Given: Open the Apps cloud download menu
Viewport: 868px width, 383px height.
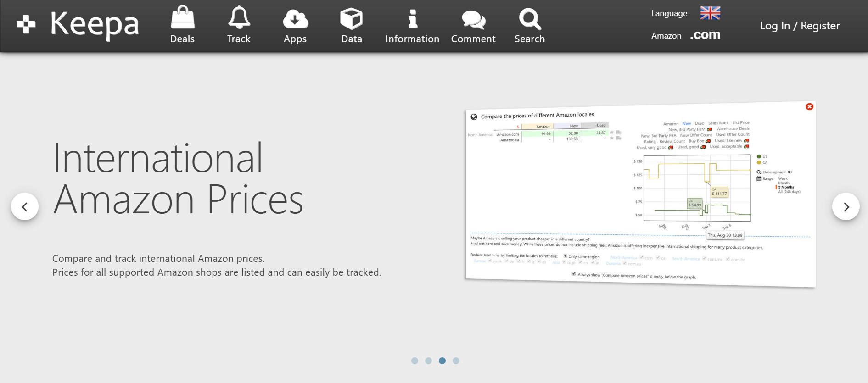Looking at the screenshot, I should click(x=295, y=25).
